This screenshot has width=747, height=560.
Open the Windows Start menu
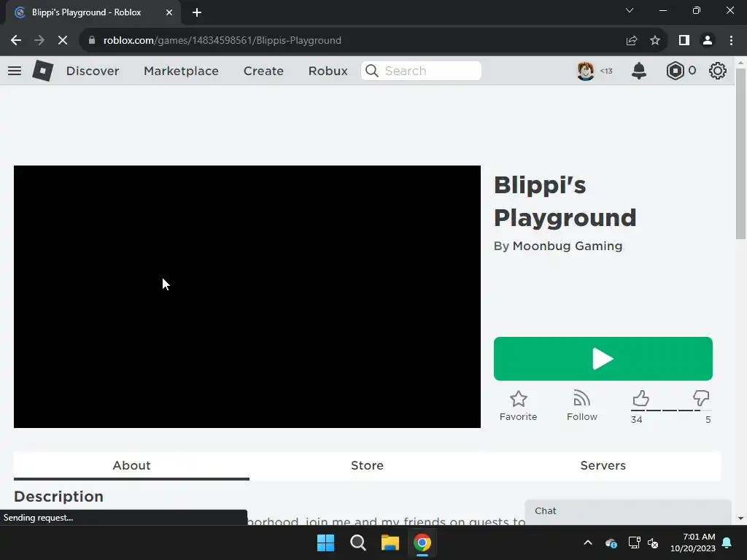click(x=326, y=542)
